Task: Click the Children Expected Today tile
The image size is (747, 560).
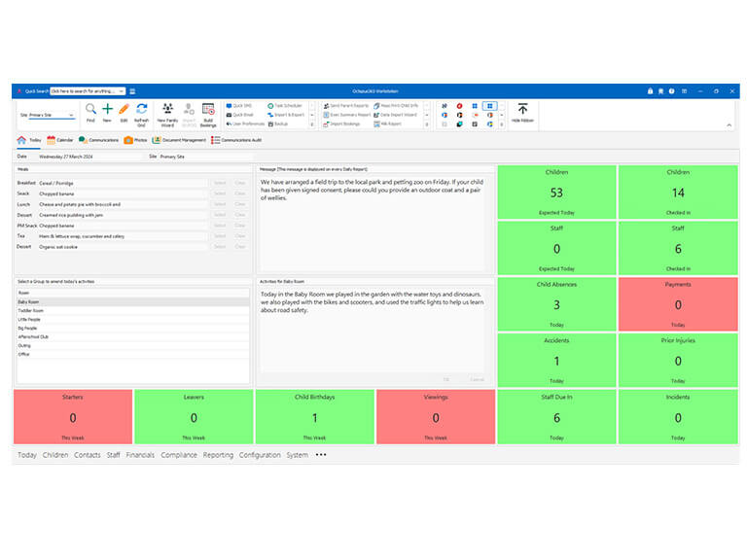Action: (556, 192)
